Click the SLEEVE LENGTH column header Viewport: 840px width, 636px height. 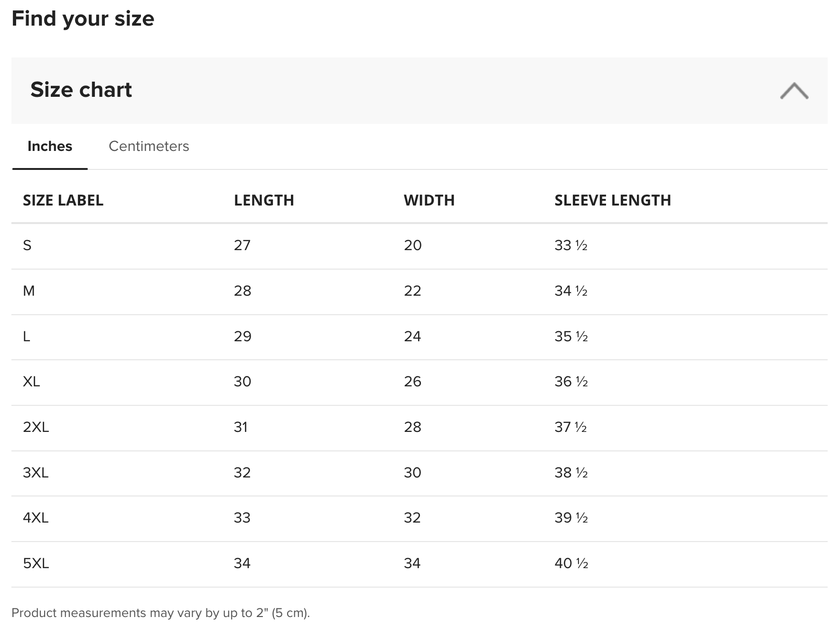tap(613, 200)
